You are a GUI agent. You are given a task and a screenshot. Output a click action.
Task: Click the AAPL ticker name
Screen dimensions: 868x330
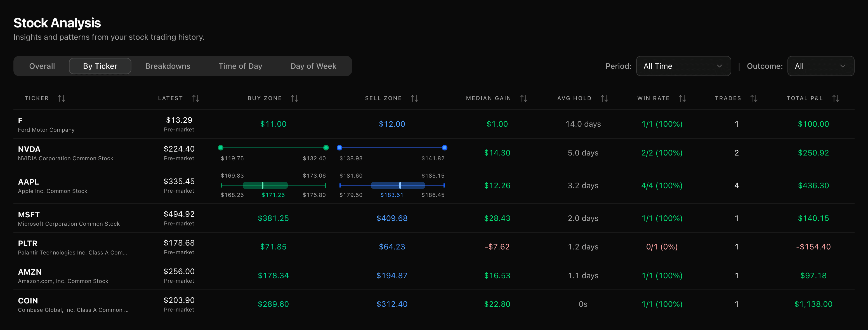pos(28,182)
